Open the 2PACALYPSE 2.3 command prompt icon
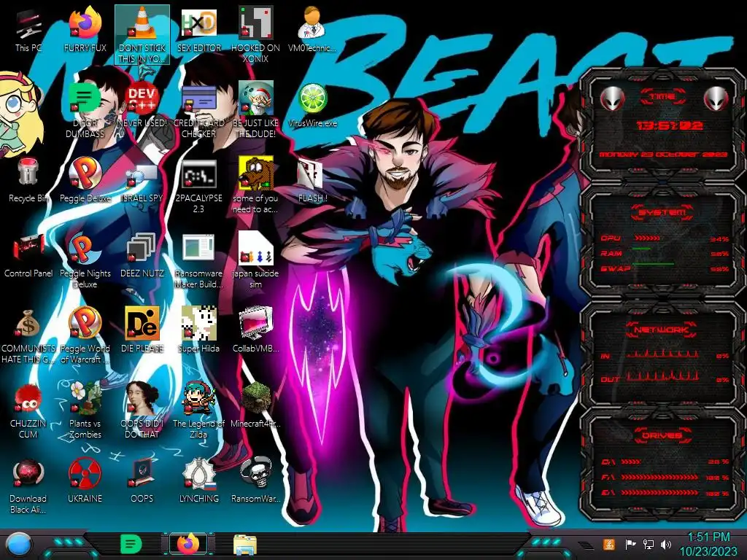The height and width of the screenshot is (560, 747). (198, 186)
